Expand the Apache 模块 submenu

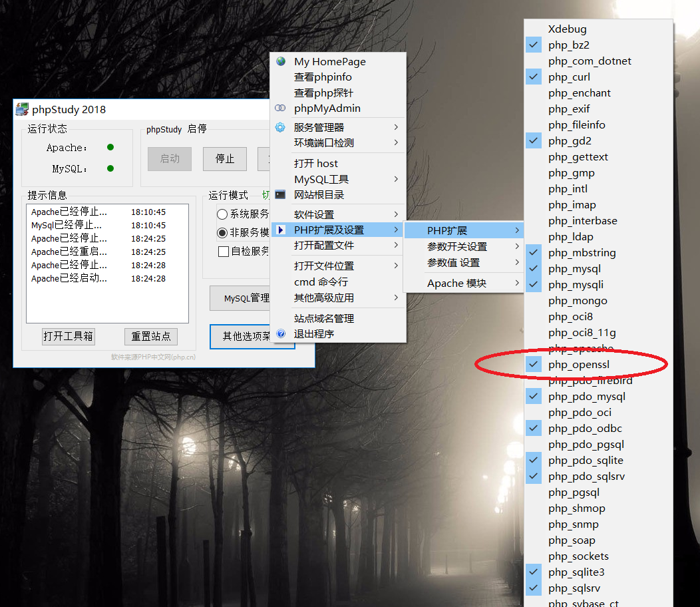click(x=463, y=283)
